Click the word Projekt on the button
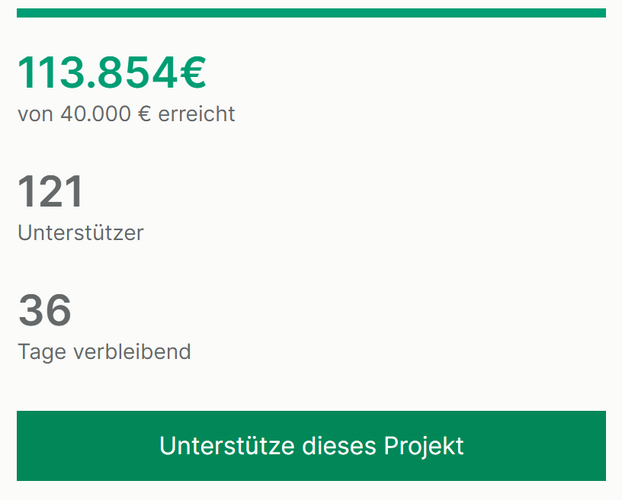The width and height of the screenshot is (622, 500). click(424, 446)
